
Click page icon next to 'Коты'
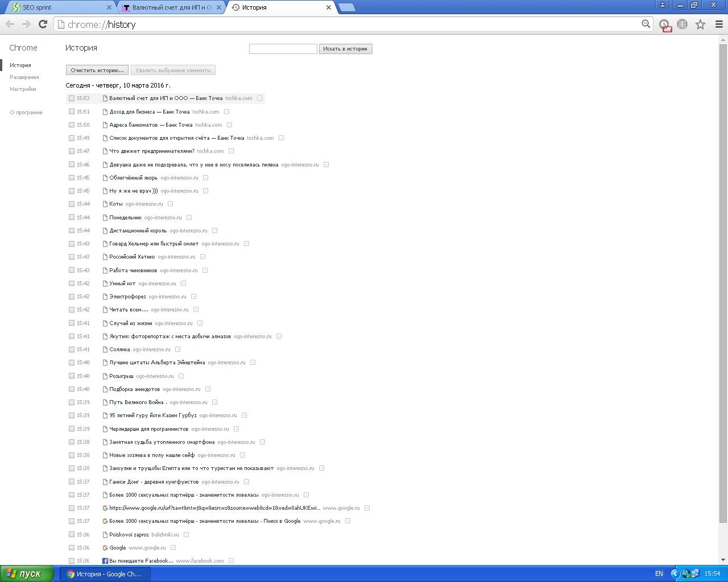coord(105,204)
